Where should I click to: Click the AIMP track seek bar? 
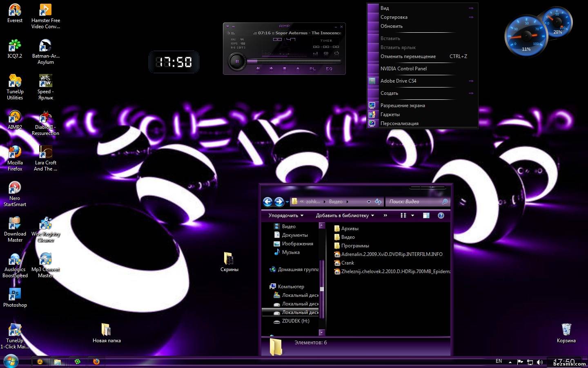(x=294, y=61)
